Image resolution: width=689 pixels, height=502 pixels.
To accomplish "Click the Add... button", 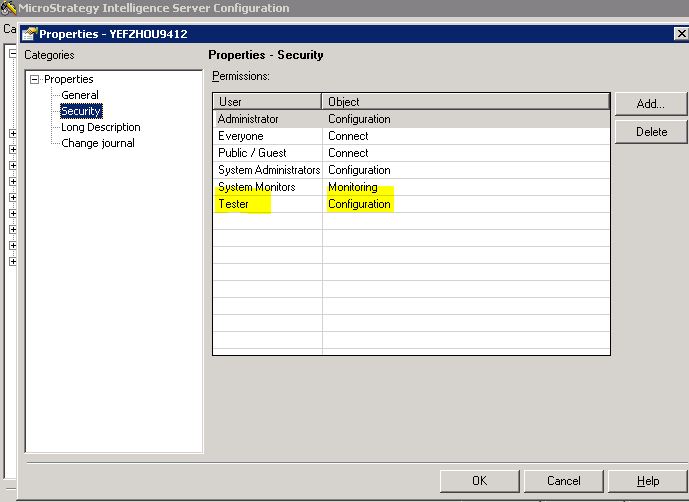I will click(650, 103).
